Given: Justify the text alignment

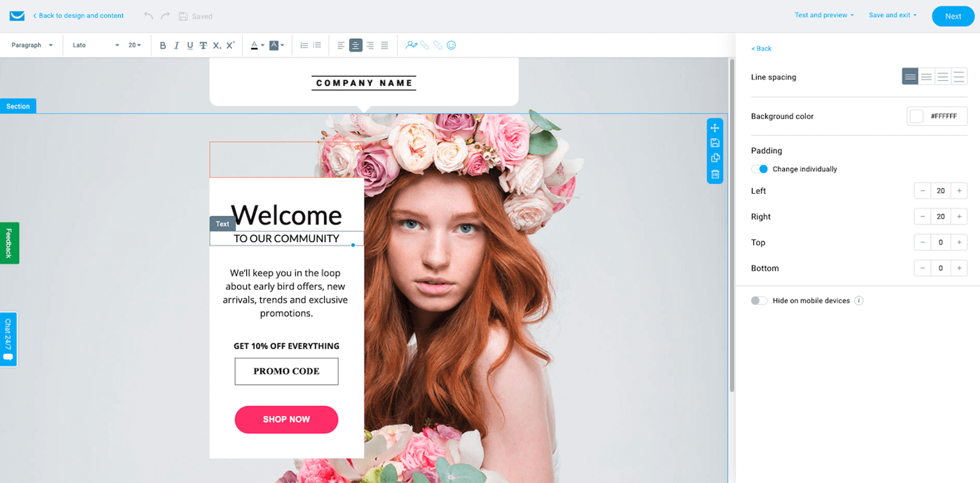Looking at the screenshot, I should tap(385, 45).
